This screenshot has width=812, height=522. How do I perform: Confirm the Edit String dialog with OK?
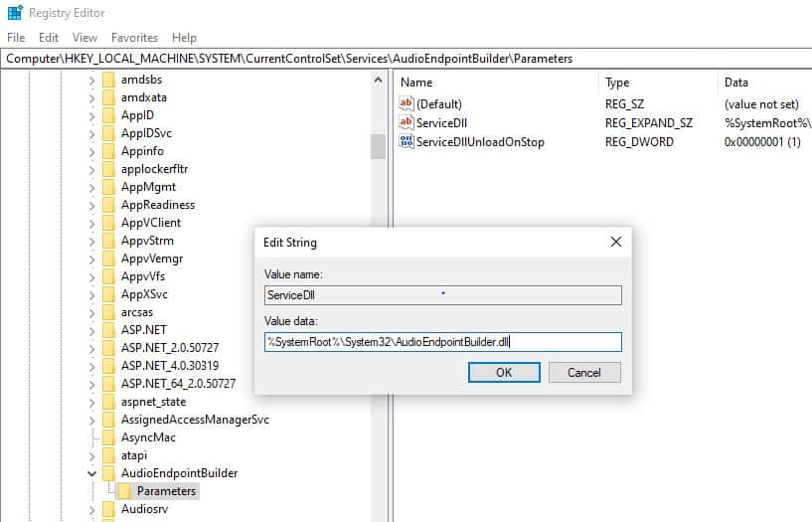point(504,372)
